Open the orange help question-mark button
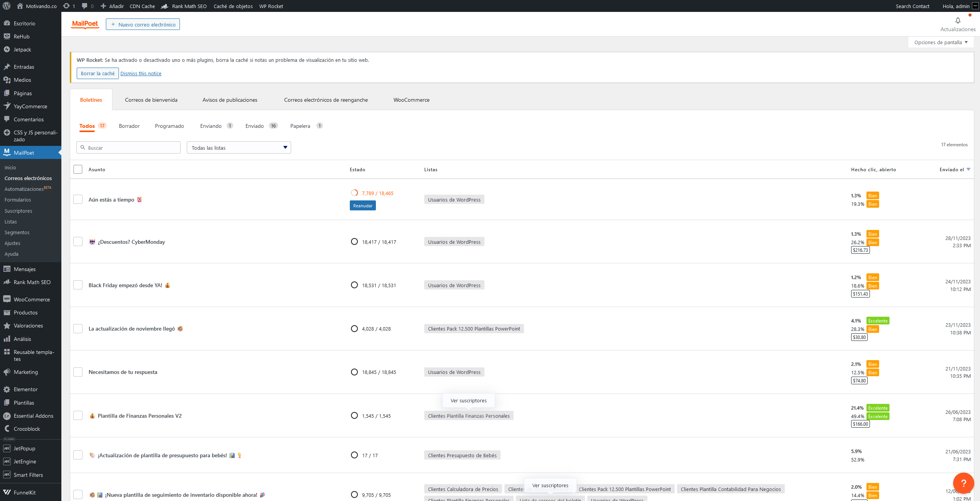 click(x=963, y=483)
